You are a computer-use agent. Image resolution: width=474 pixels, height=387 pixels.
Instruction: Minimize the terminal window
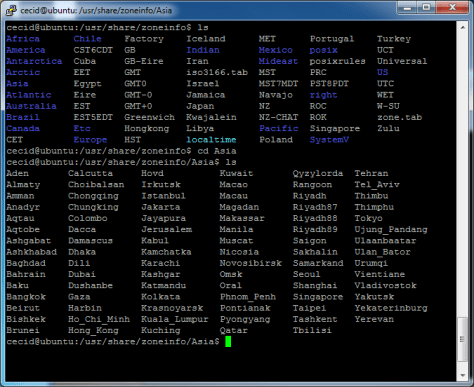click(407, 7)
